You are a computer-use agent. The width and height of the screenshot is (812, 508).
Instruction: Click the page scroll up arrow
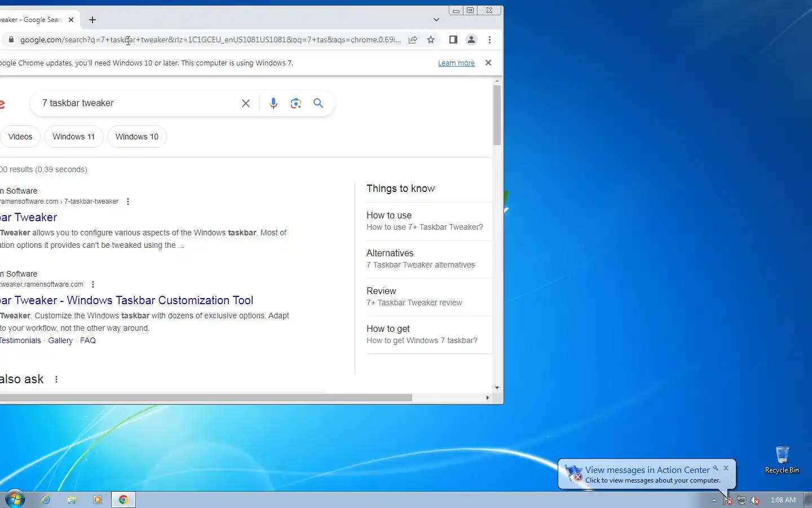point(497,81)
